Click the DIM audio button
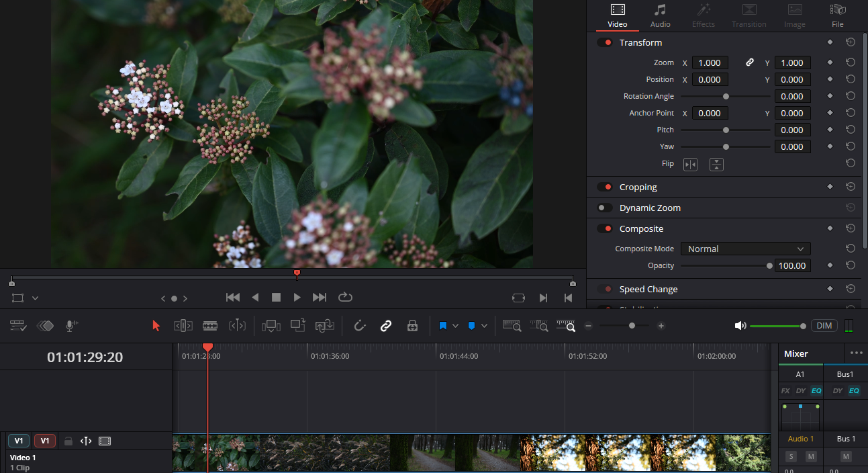This screenshot has width=868, height=473. [824, 325]
